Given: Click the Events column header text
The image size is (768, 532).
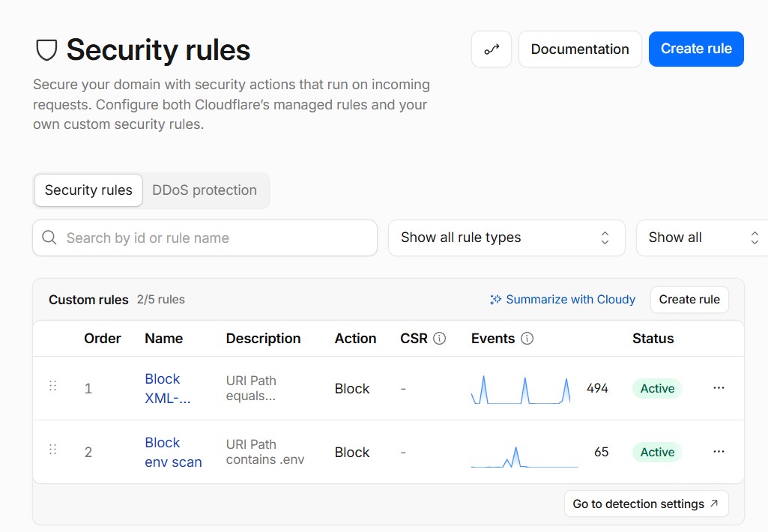Looking at the screenshot, I should click(493, 339).
